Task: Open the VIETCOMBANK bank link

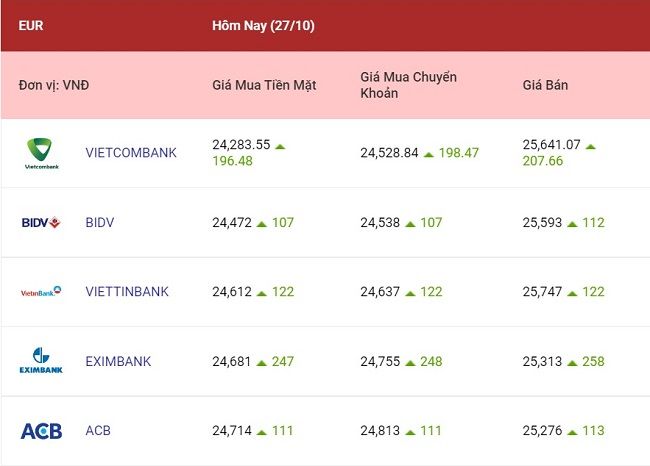Action: [x=131, y=153]
